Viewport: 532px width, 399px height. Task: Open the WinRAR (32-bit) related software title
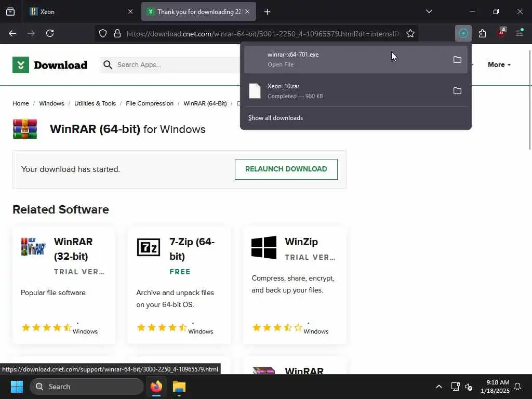click(73, 249)
